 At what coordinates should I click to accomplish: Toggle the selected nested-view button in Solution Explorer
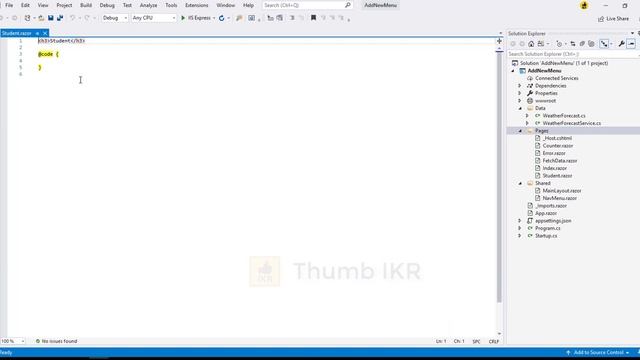(x=604, y=44)
